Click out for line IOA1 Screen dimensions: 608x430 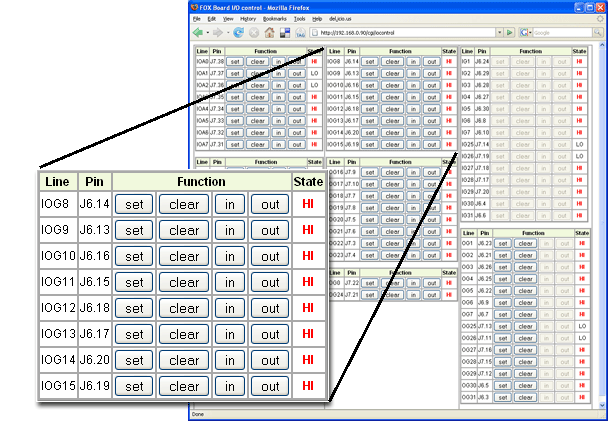[297, 74]
